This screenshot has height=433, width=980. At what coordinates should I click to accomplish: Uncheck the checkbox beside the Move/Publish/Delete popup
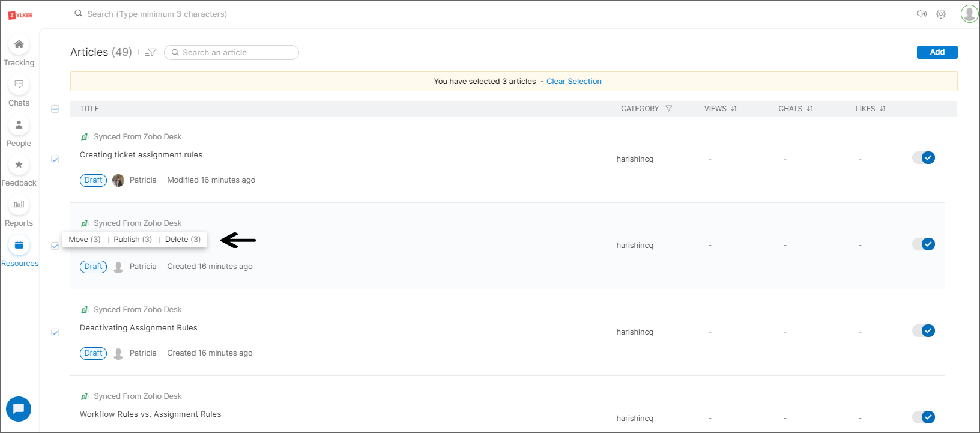(55, 246)
